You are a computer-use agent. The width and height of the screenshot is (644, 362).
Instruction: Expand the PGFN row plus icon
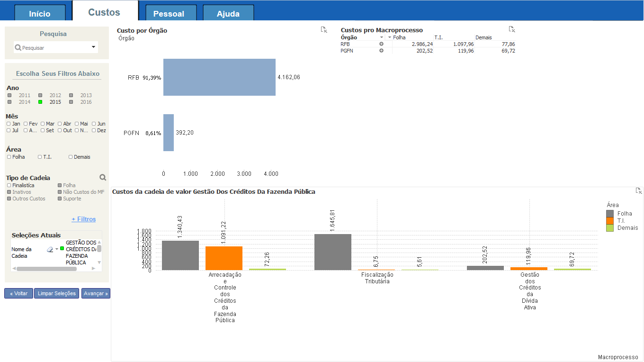(x=381, y=50)
